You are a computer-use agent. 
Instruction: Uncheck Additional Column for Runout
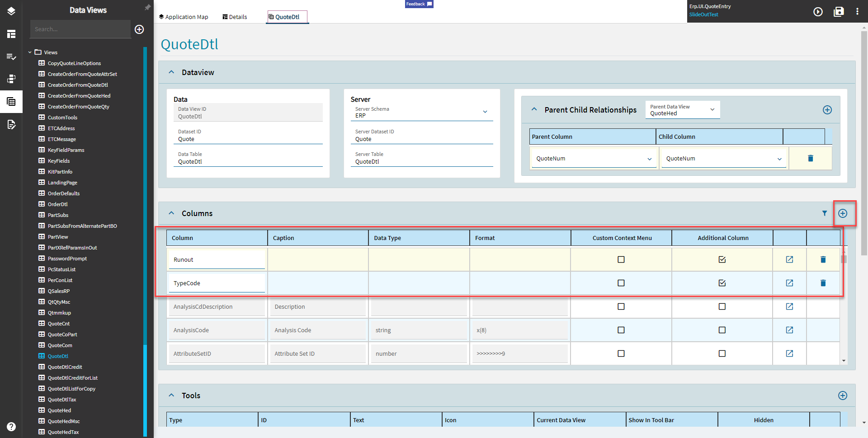[x=722, y=259]
